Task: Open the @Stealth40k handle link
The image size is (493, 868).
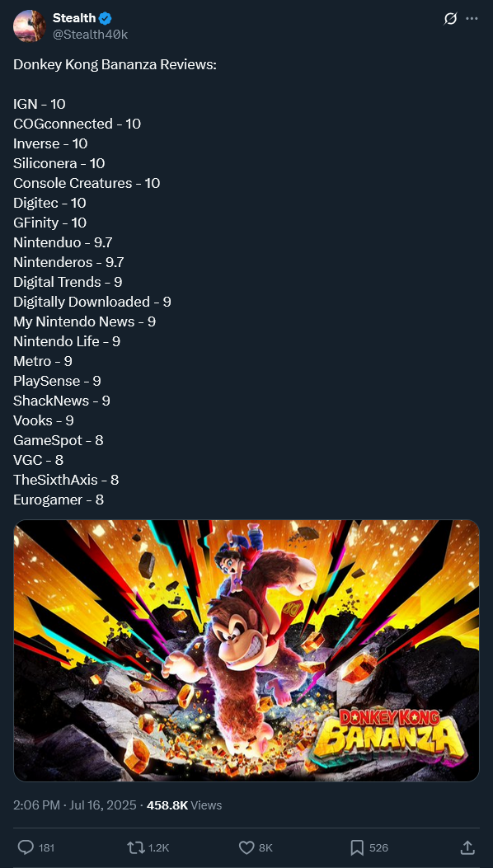Action: [x=91, y=35]
